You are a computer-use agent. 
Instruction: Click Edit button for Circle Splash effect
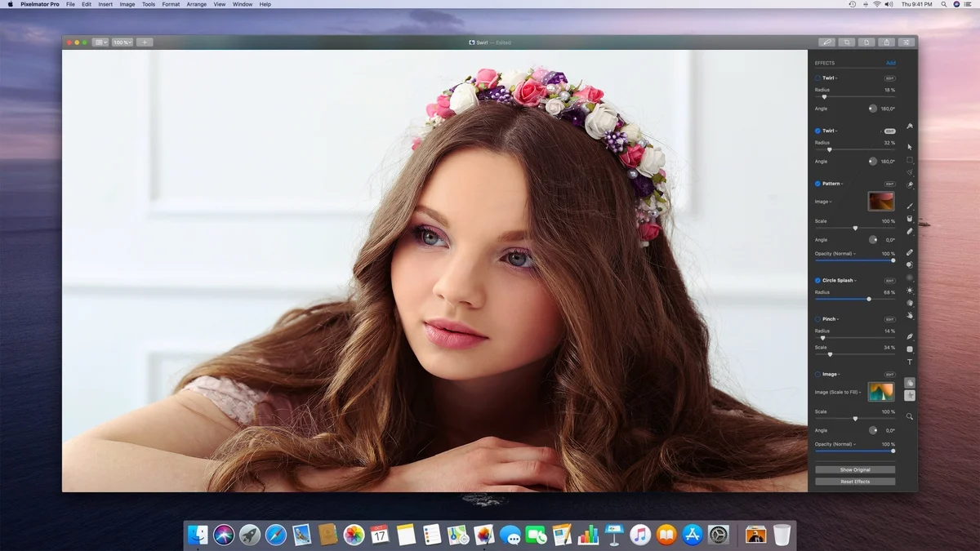889,281
